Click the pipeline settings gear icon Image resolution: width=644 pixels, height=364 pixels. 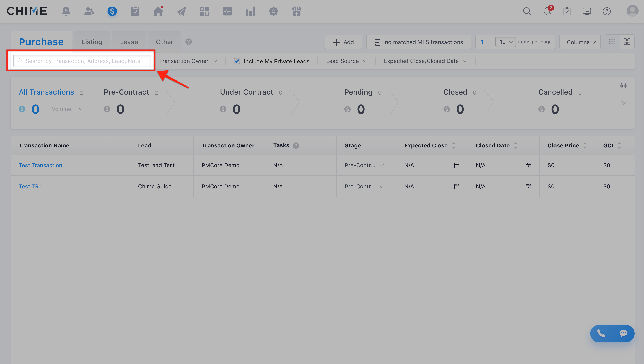point(623,86)
